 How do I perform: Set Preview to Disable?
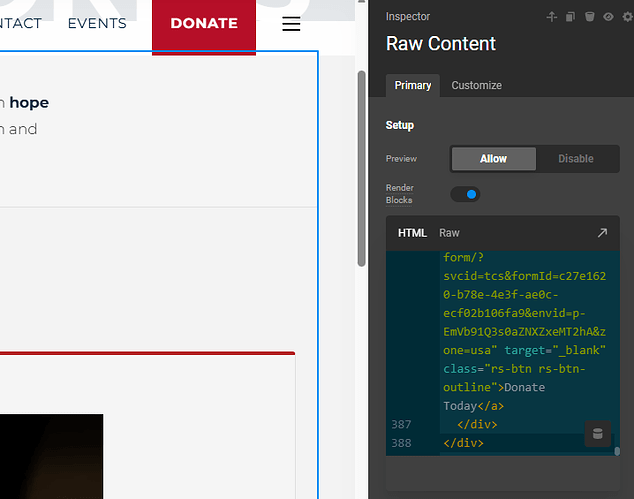coord(575,159)
